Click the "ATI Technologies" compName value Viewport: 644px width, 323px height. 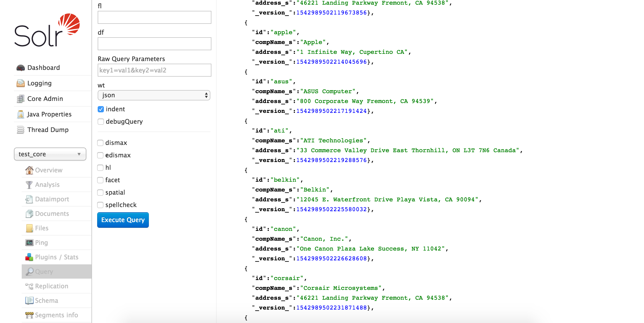click(333, 141)
